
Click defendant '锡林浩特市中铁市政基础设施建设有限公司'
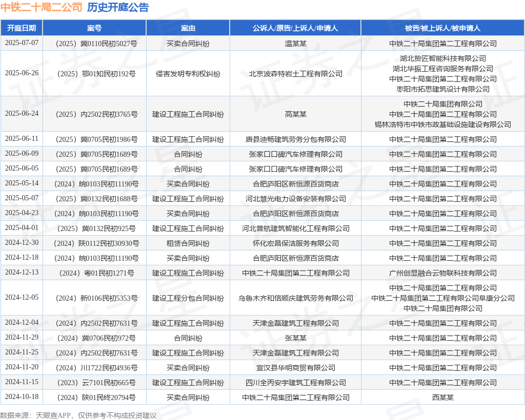(x=442, y=125)
